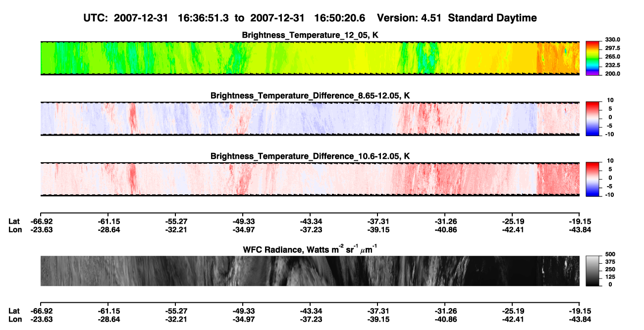644x330 pixels.
Task: Open the 10.6-12.05 temperature difference image strip
Action: 310,179
